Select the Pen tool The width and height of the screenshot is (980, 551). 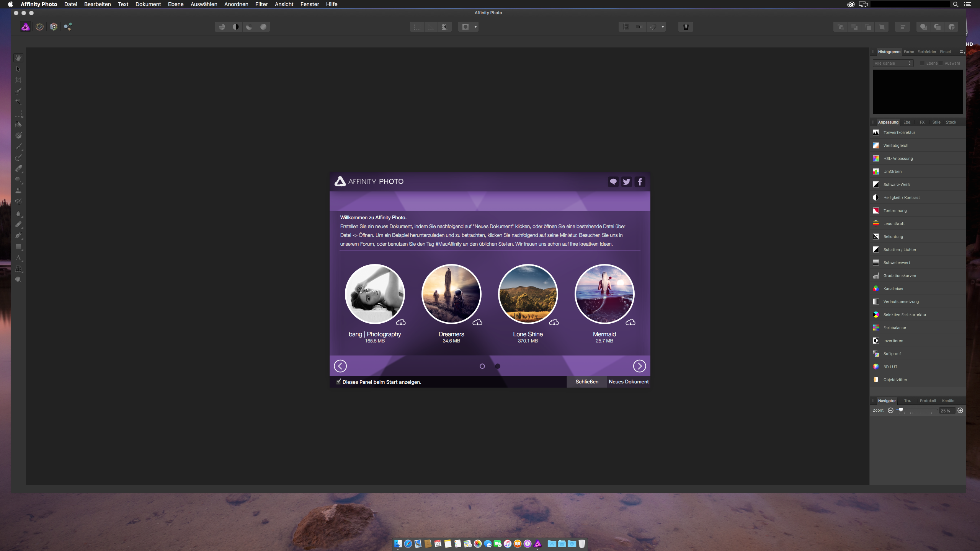18,236
